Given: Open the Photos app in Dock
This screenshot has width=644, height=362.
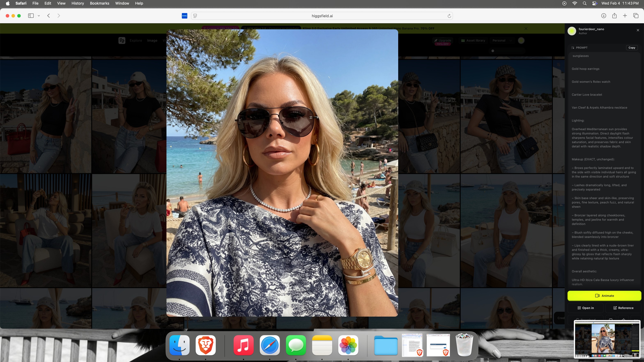Looking at the screenshot, I should (348, 345).
